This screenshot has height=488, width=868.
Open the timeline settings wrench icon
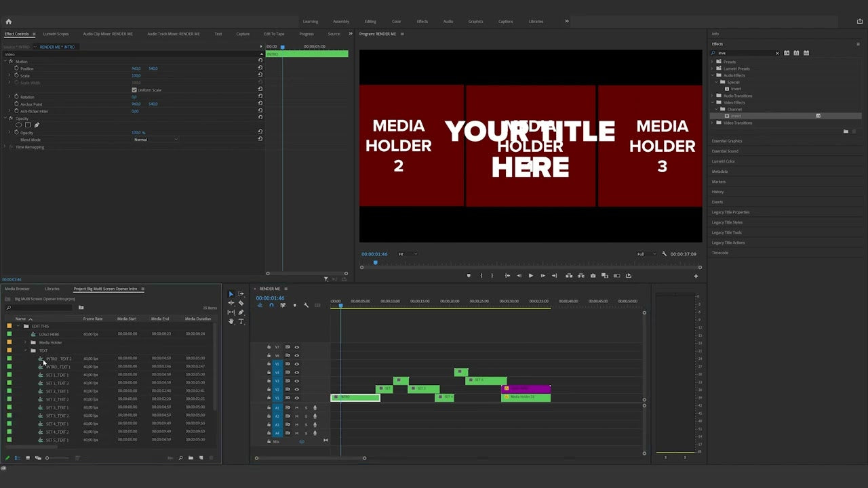pos(307,305)
